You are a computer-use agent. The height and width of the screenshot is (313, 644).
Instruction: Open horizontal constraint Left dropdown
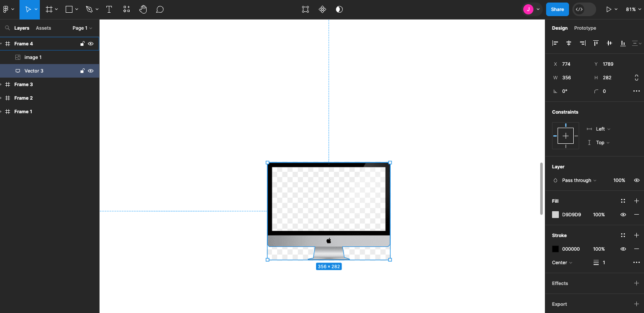tap(603, 129)
